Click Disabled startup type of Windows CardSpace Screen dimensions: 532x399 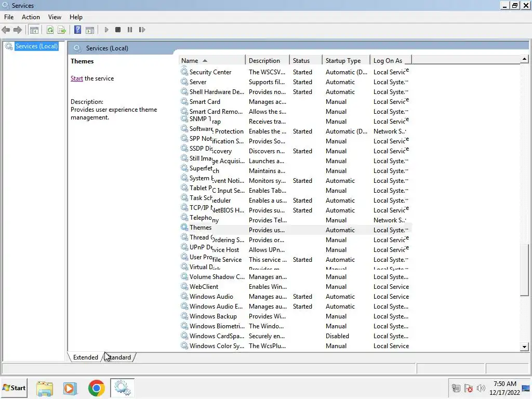pos(337,336)
